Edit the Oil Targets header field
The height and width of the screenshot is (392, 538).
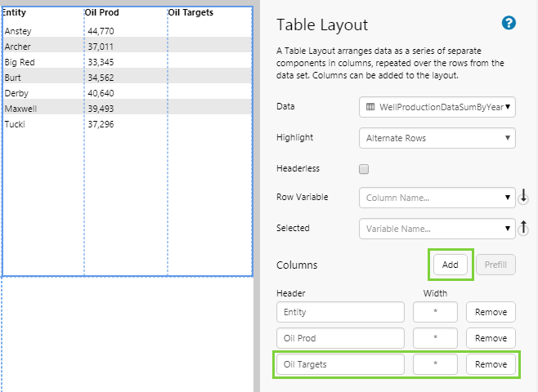(340, 364)
